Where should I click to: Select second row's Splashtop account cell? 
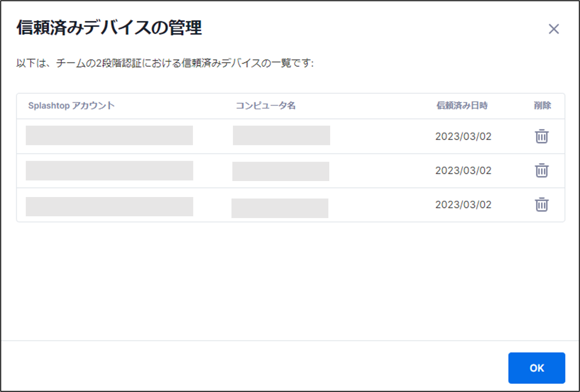[109, 171]
